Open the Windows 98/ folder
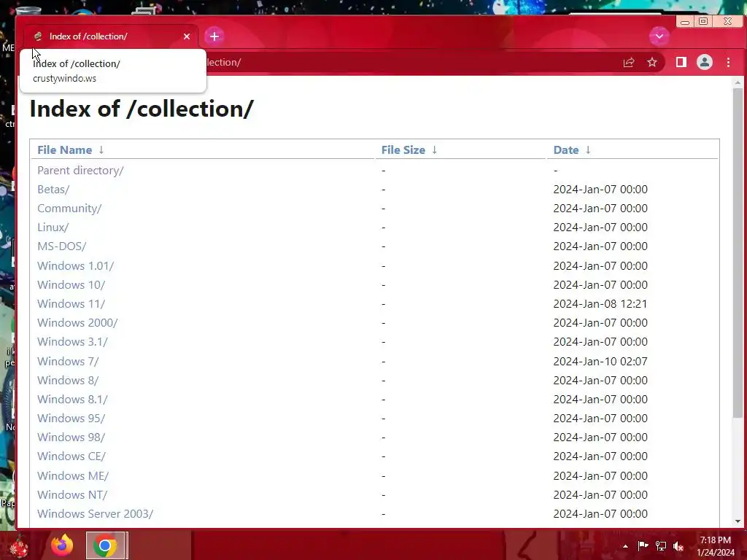747x560 pixels. (x=71, y=437)
